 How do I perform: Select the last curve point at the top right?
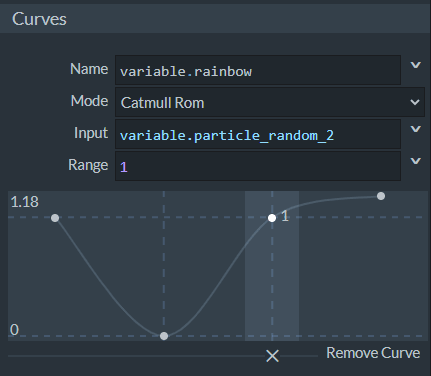tap(381, 196)
